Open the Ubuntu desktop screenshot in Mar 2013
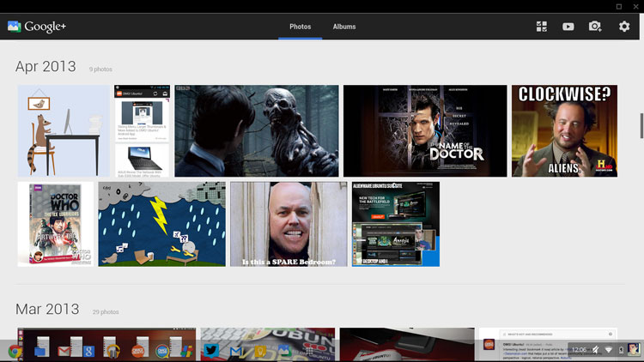The height and width of the screenshot is (362, 644). (x=106, y=344)
